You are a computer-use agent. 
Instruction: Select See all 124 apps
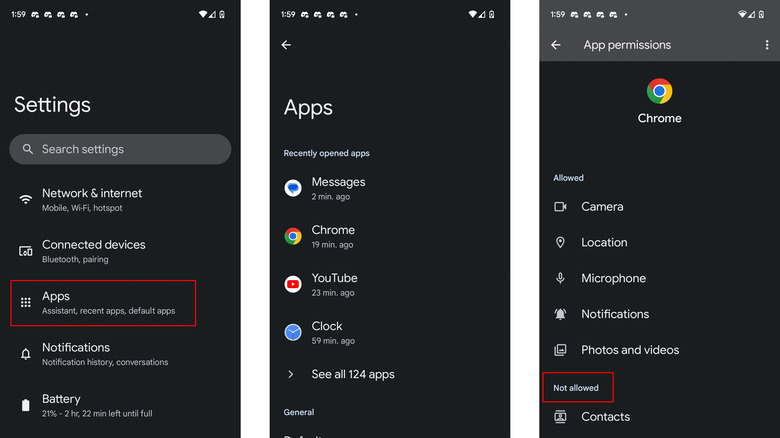[x=390, y=374]
